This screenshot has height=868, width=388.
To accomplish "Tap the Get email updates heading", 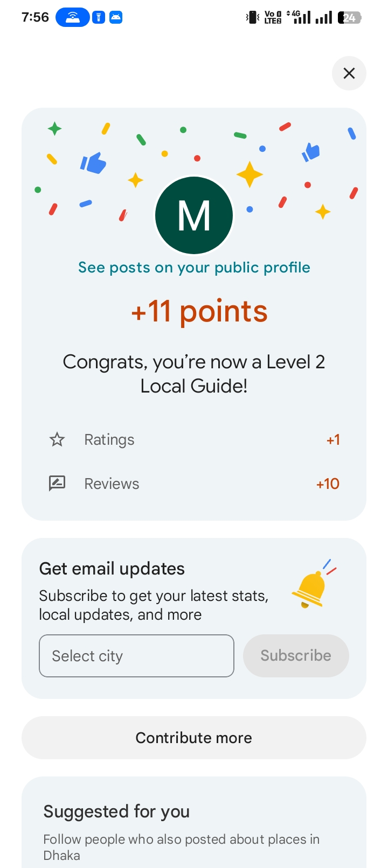I will 112,569.
